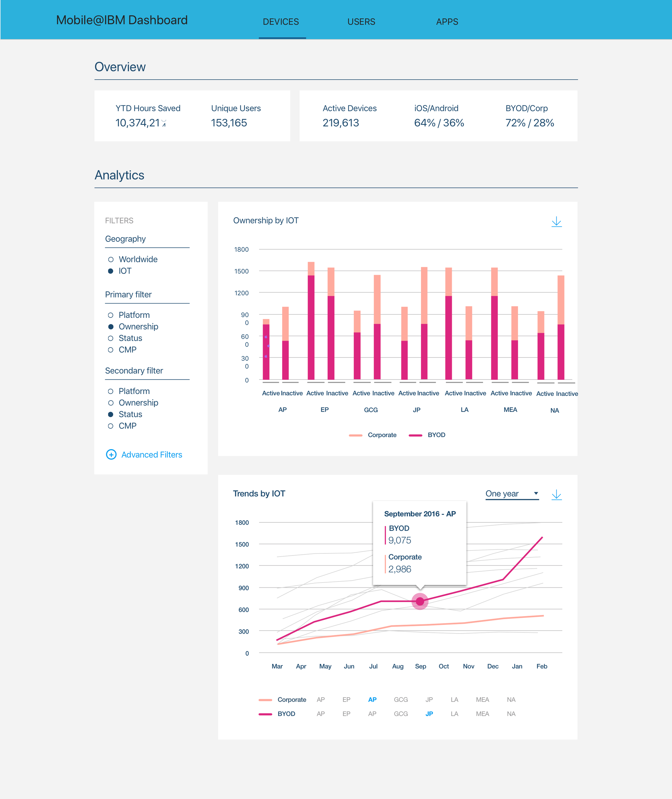Click the EP Active bar in Ownership chart
The image size is (672, 799).
coord(311,324)
